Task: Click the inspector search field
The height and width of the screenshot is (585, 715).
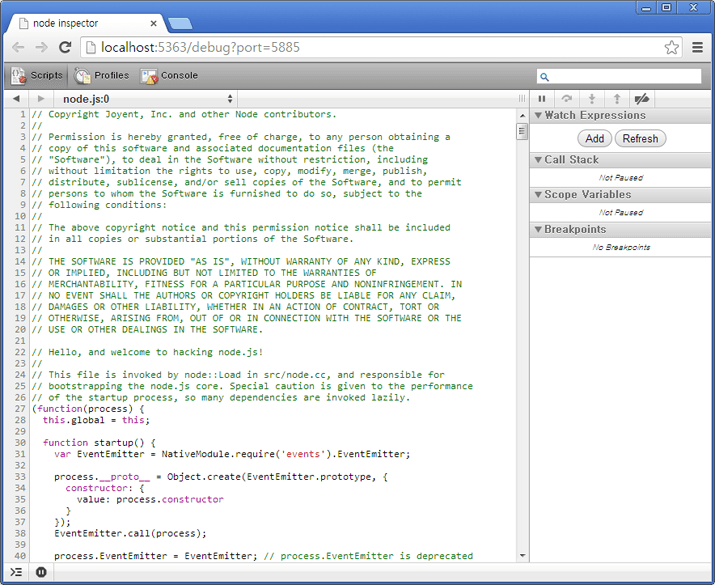Action: [619, 76]
